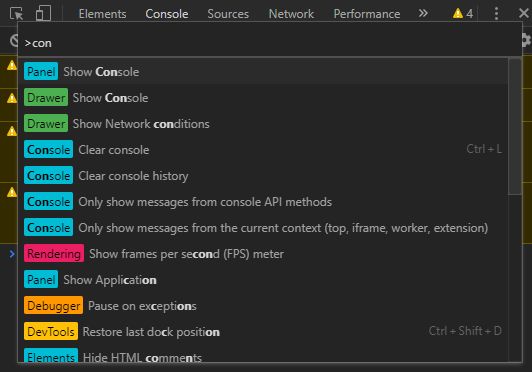Select Restore last dock position command
532x372 pixels.
pos(263,332)
